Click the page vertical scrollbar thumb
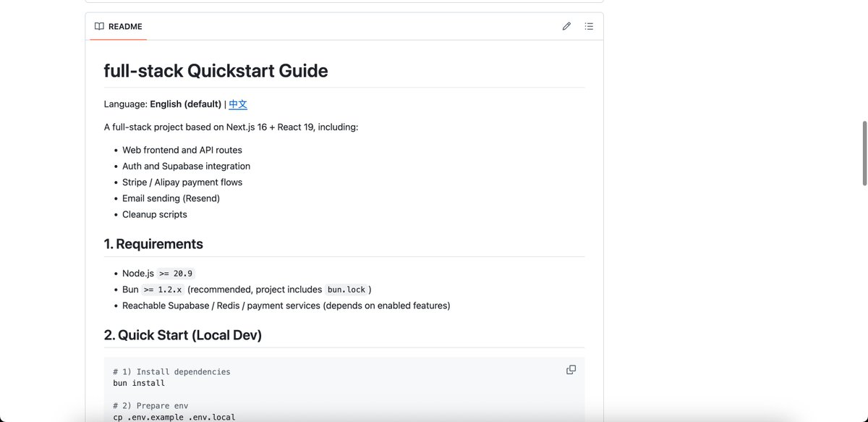This screenshot has width=868, height=422. point(864,153)
